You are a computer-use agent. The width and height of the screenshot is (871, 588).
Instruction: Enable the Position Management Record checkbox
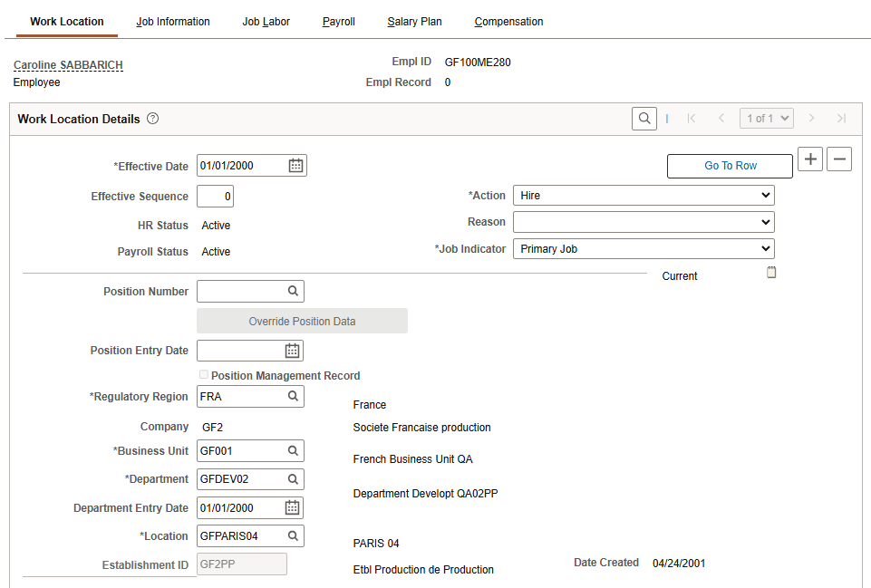coord(203,374)
